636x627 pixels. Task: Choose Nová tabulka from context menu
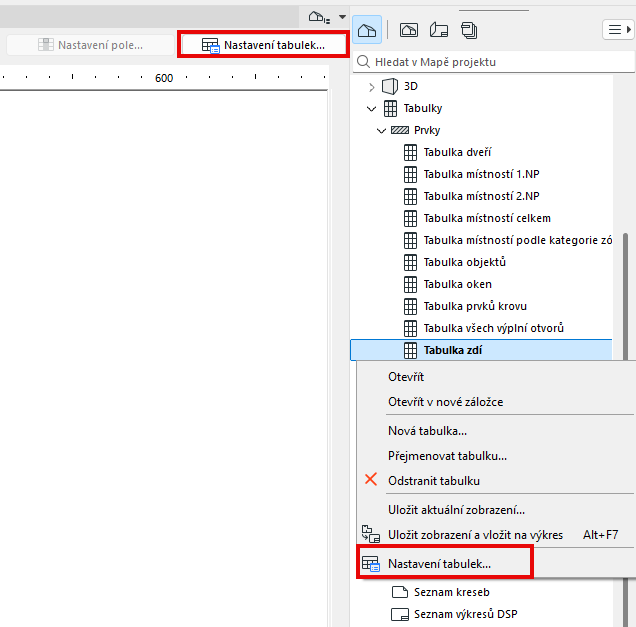click(x=427, y=431)
